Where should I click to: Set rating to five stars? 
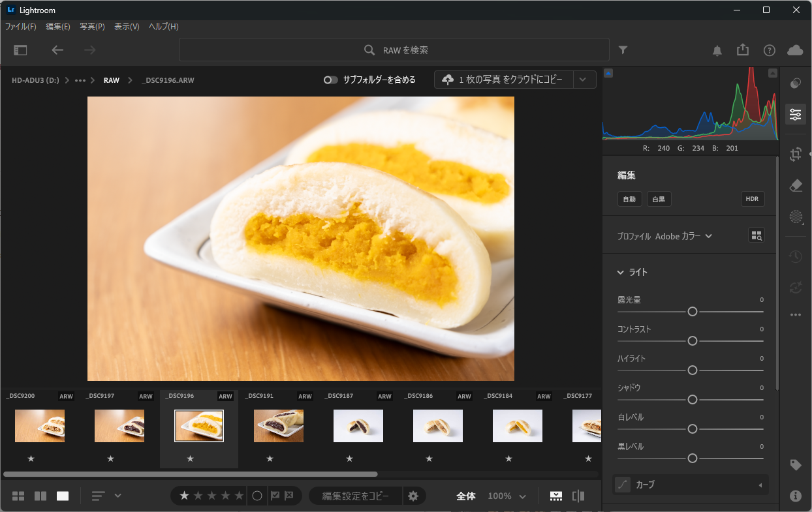pos(240,496)
